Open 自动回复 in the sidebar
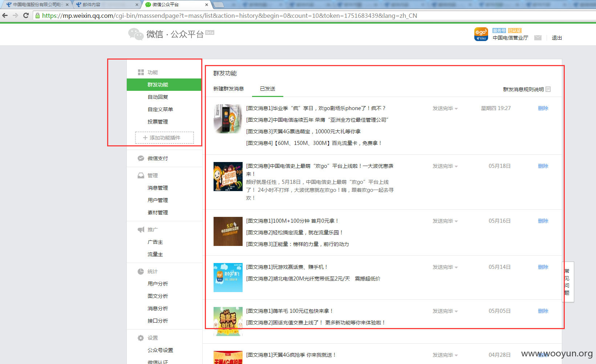This screenshot has width=596, height=364. click(158, 97)
